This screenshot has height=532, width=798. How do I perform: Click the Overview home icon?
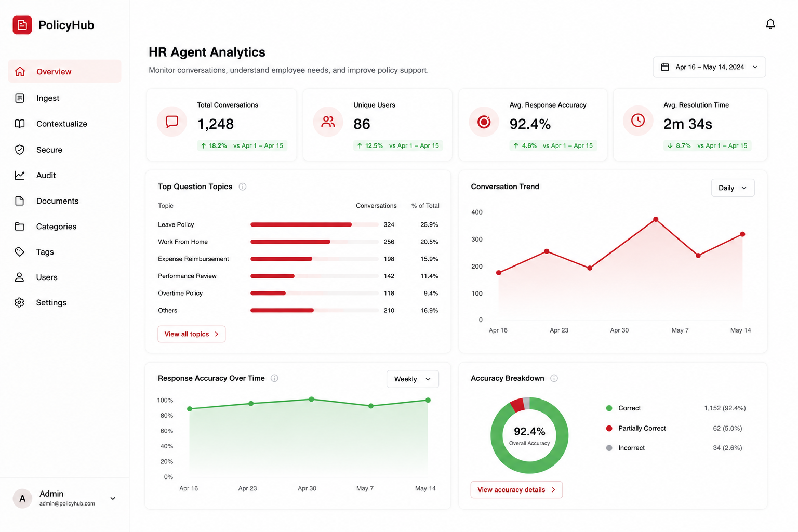20,71
